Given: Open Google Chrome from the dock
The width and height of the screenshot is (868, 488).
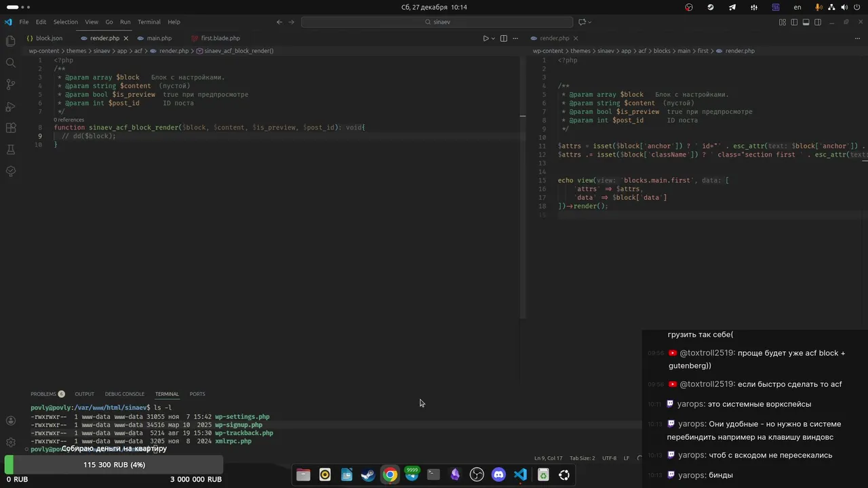Looking at the screenshot, I should pyautogui.click(x=390, y=475).
